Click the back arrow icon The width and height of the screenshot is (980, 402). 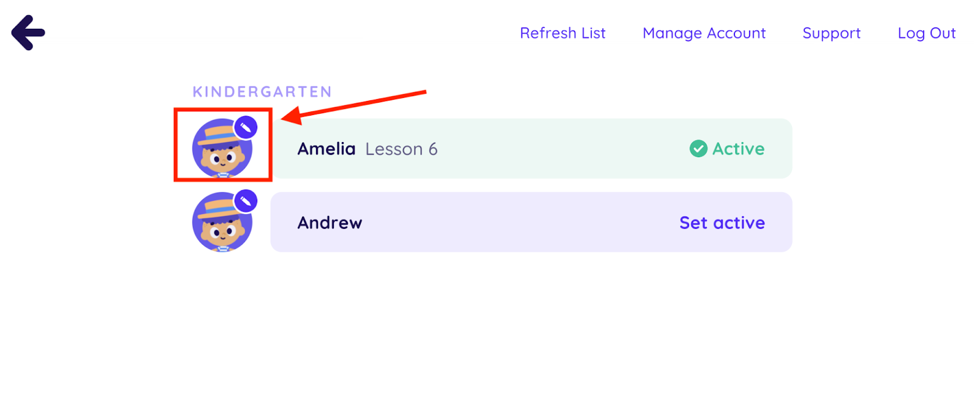(x=28, y=33)
